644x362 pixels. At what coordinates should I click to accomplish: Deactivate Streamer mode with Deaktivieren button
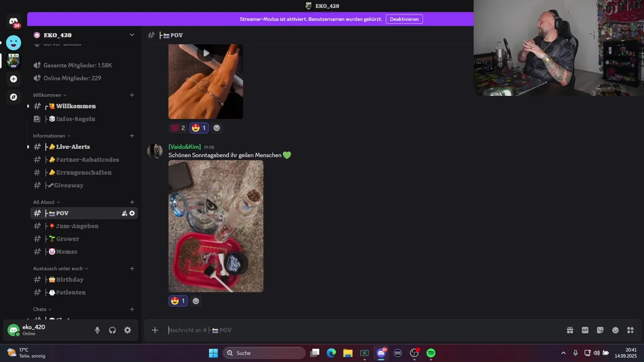404,19
